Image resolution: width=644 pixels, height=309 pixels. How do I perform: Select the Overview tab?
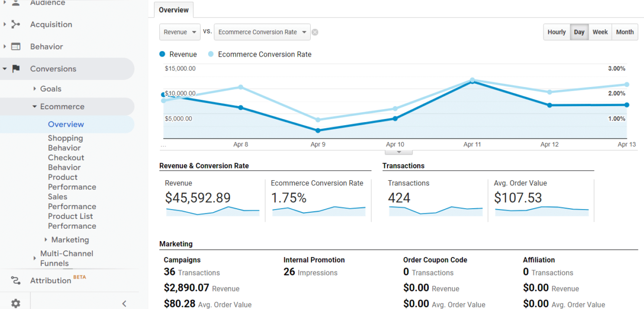pyautogui.click(x=174, y=10)
